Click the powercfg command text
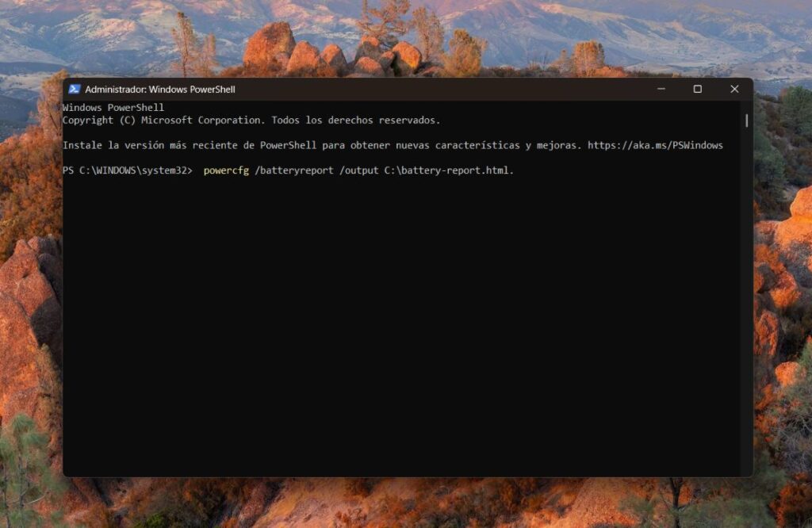The image size is (812, 528). coord(226,170)
